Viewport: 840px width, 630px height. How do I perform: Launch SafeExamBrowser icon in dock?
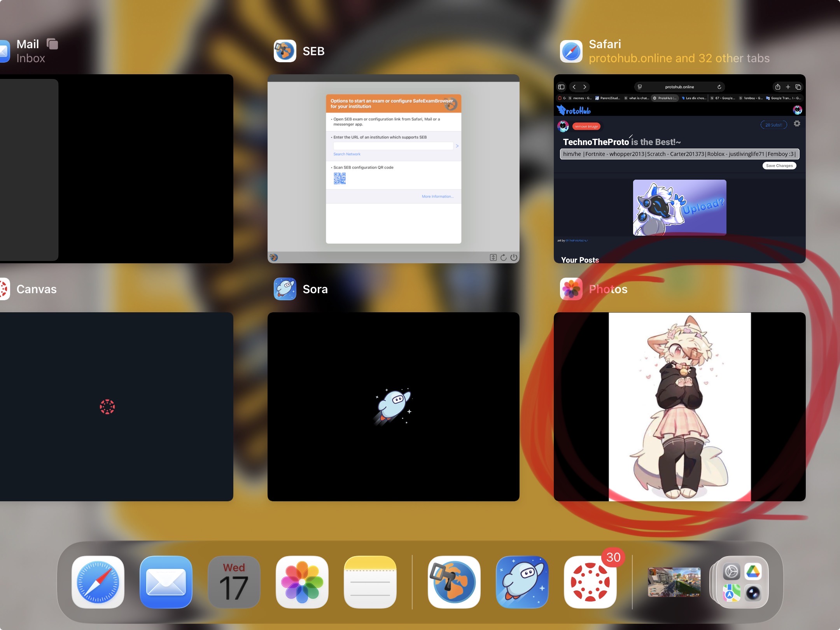(x=454, y=582)
